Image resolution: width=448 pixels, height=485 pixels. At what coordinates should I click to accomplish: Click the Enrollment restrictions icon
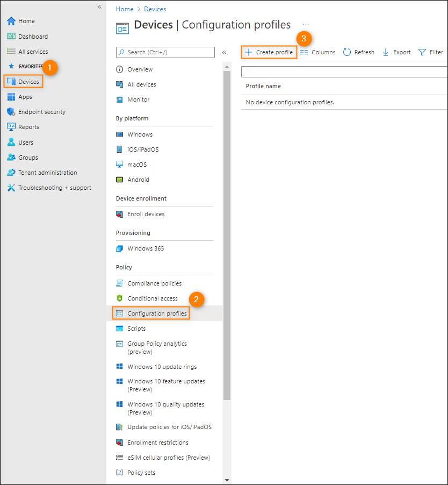coord(119,443)
